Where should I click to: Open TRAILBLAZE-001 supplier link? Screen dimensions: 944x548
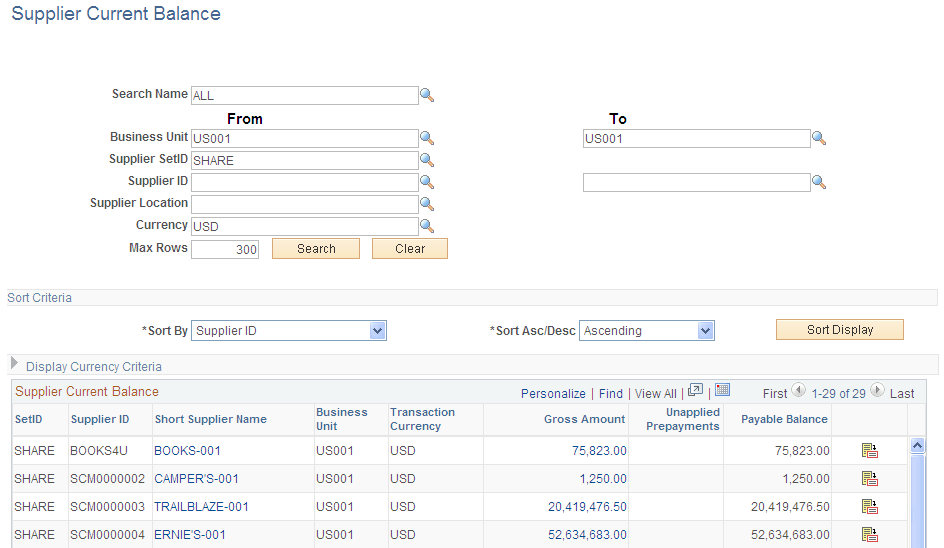(201, 506)
